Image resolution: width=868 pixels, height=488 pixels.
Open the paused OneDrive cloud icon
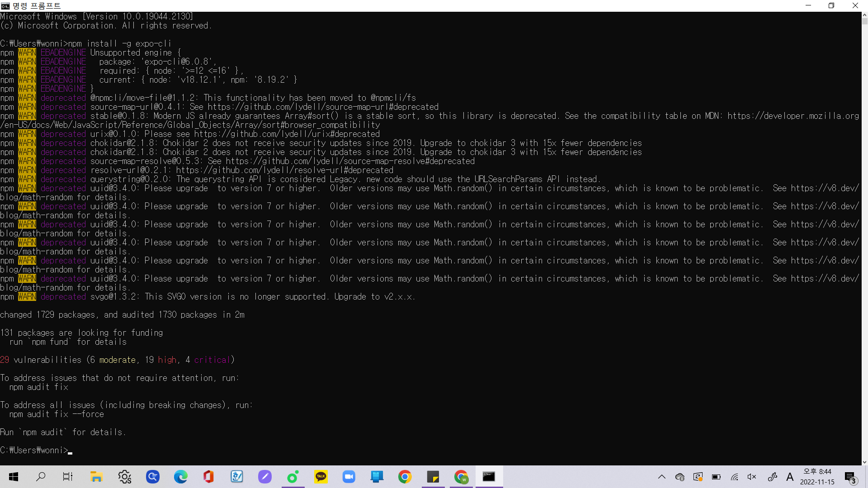click(x=679, y=477)
